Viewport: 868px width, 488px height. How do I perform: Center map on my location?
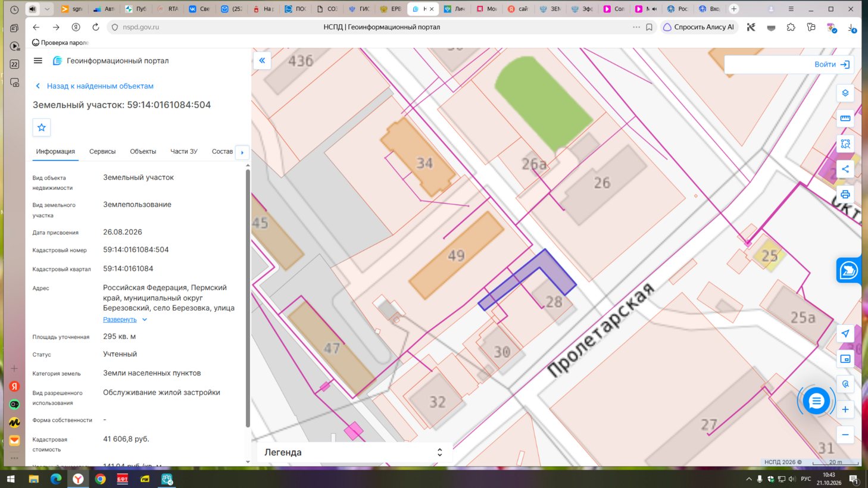[845, 333]
